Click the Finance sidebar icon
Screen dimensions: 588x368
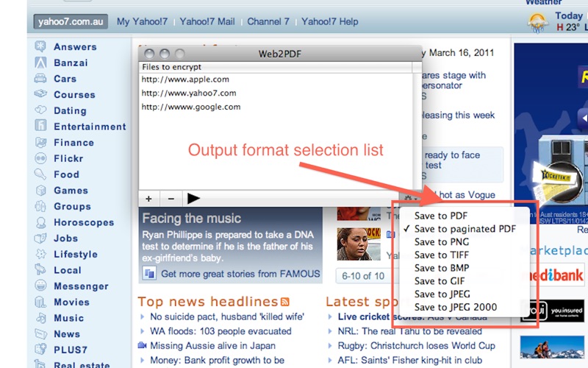pyautogui.click(x=40, y=142)
